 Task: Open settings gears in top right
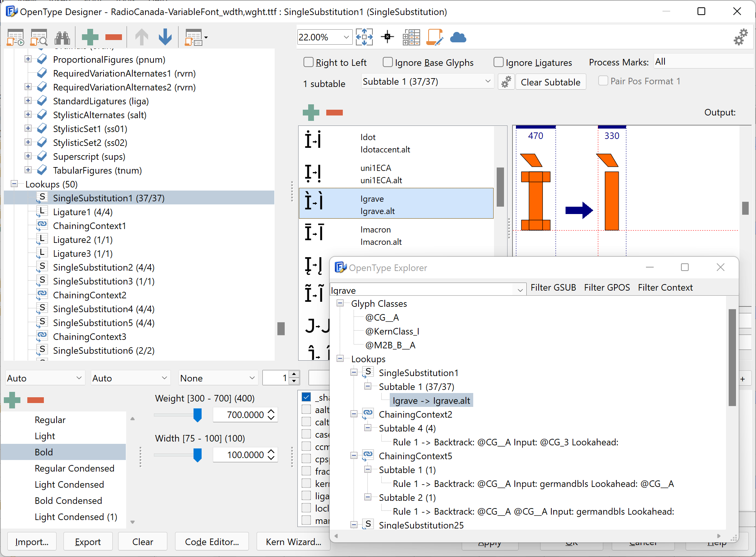coord(741,37)
